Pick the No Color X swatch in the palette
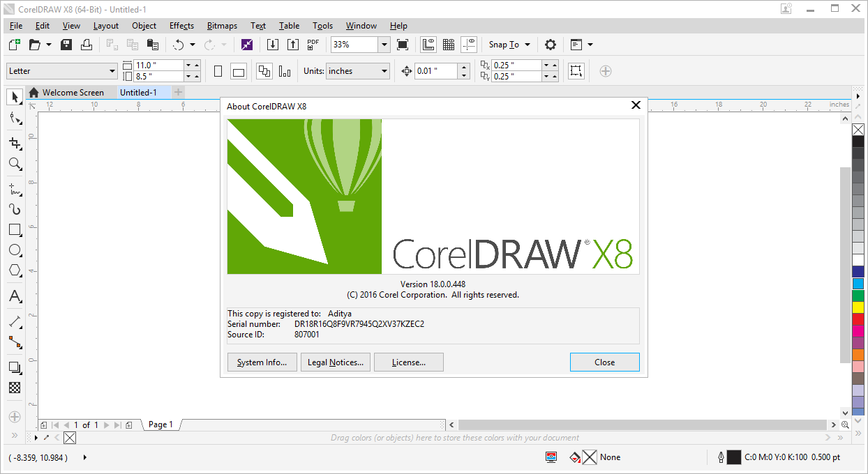The image size is (868, 474). point(858,130)
